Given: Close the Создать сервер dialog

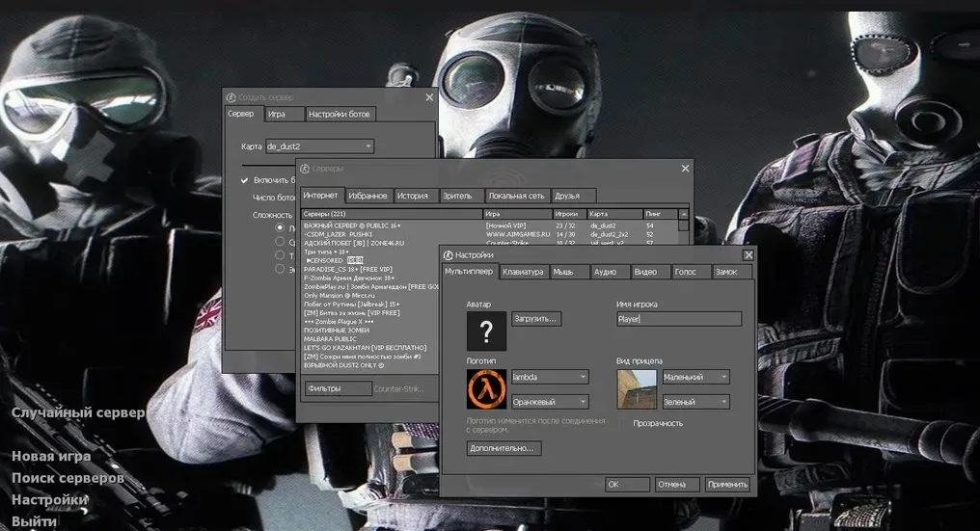Looking at the screenshot, I should [x=429, y=97].
